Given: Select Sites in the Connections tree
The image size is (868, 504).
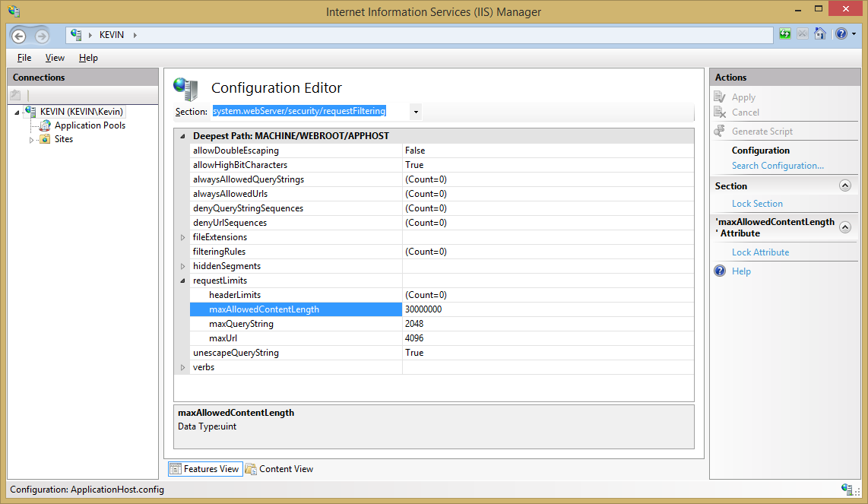Looking at the screenshot, I should (64, 139).
